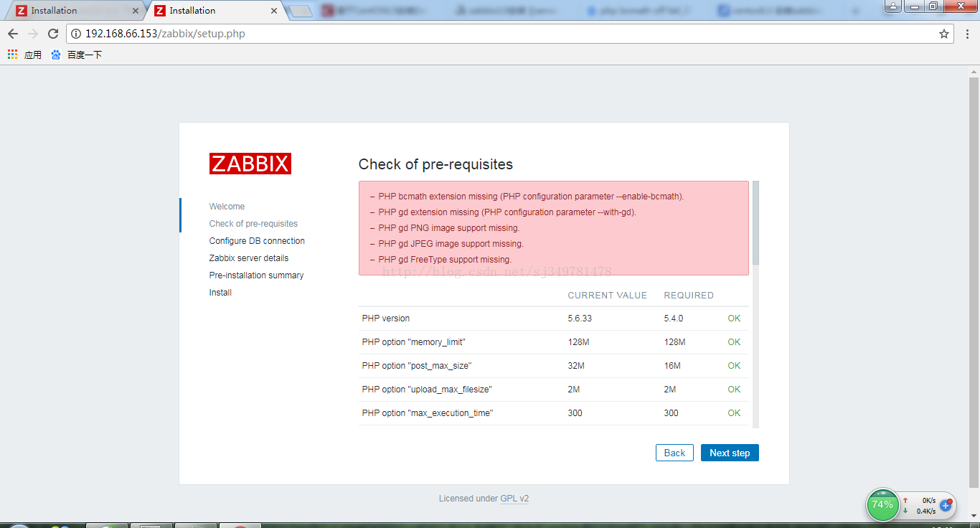Select the Zabbix server details step
The image size is (980, 528).
(x=249, y=258)
